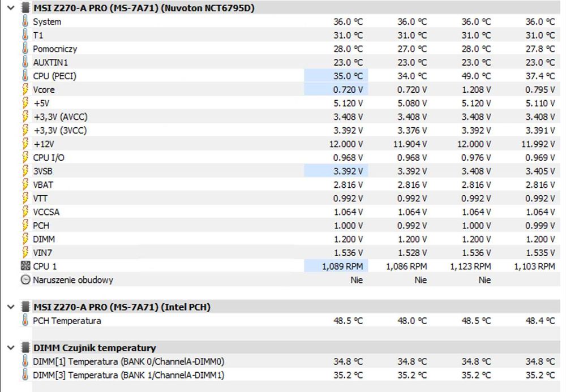Click the thermometer icon beside PCH Temperatura
Viewport: 566px width, 392px height.
25,321
